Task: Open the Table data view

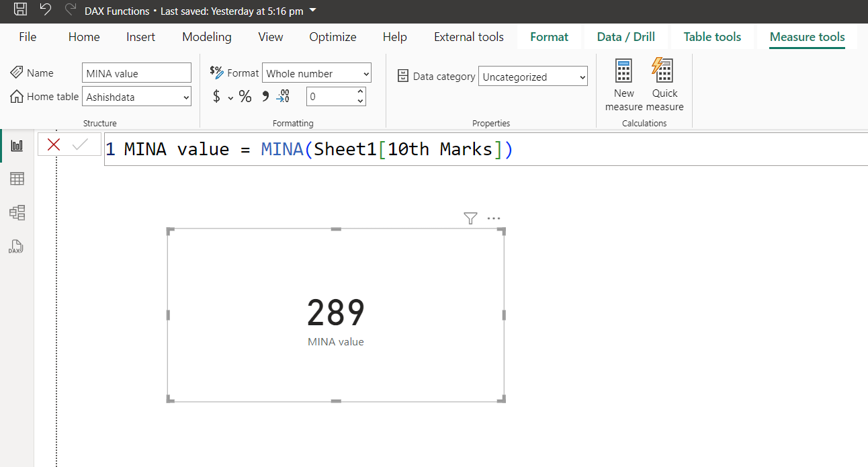Action: point(16,178)
